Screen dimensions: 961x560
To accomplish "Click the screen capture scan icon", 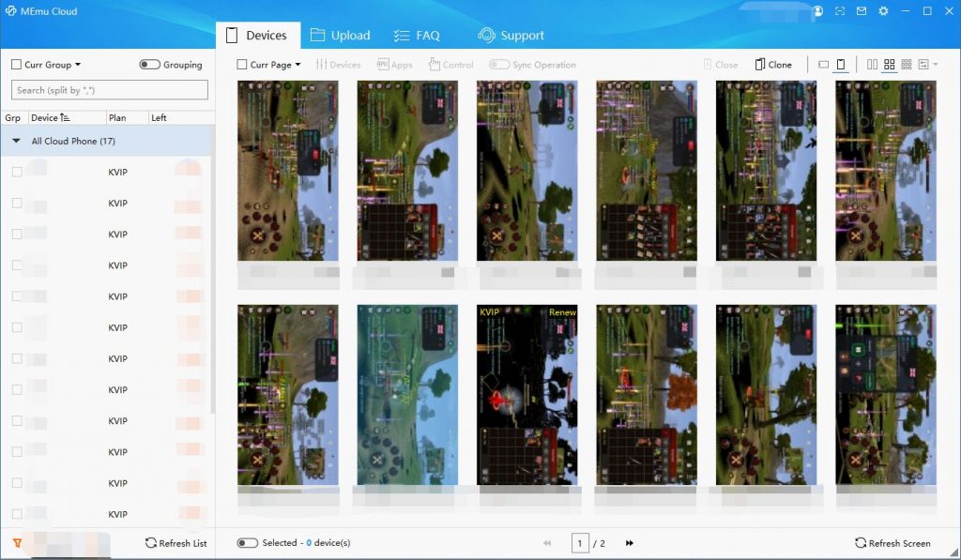I will click(x=840, y=11).
